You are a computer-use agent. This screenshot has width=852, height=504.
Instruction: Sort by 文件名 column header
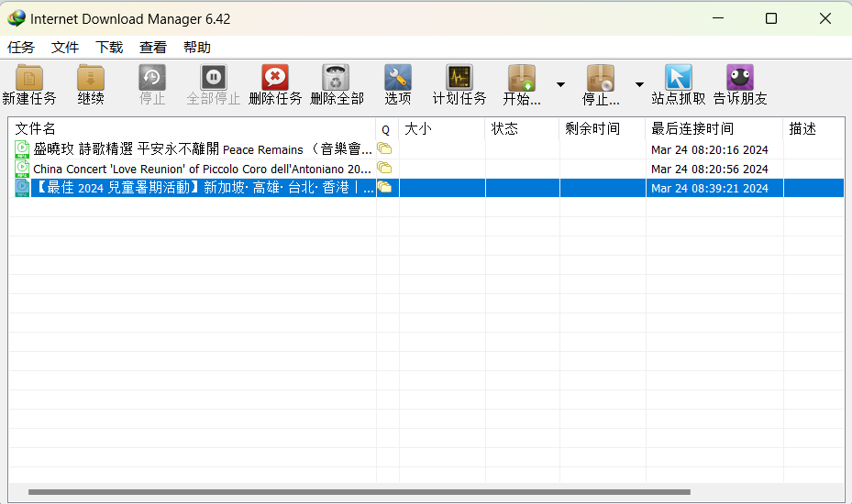(192, 128)
